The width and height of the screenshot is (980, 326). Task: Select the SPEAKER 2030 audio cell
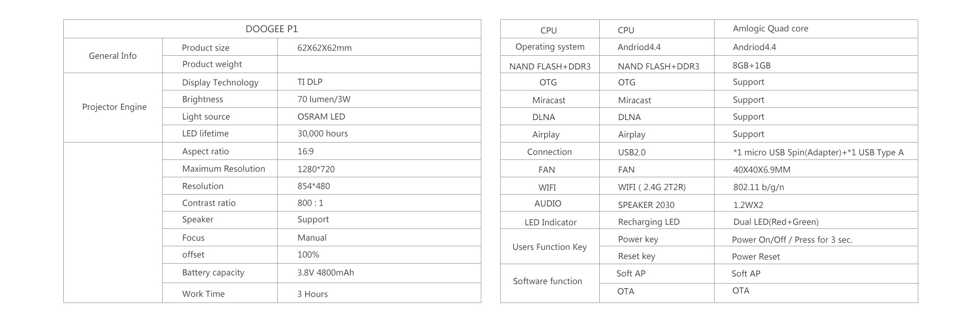pyautogui.click(x=646, y=205)
